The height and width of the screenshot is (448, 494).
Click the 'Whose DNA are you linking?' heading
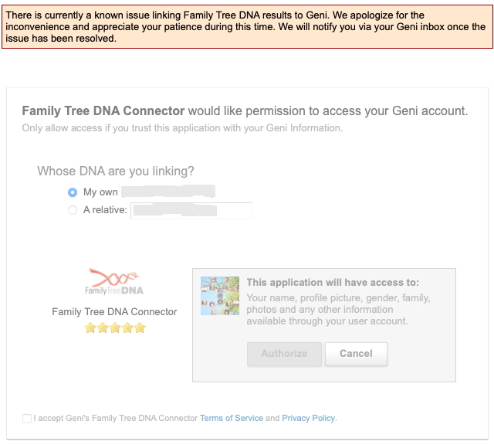116,171
